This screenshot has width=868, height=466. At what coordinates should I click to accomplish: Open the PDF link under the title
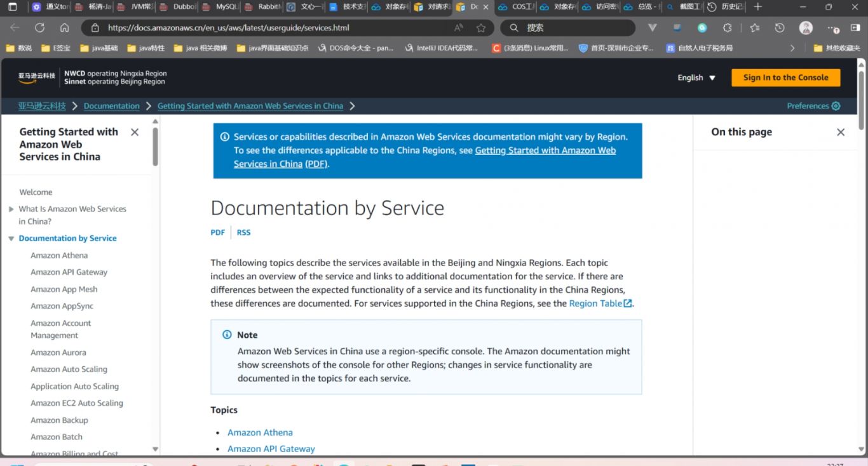[x=218, y=232]
